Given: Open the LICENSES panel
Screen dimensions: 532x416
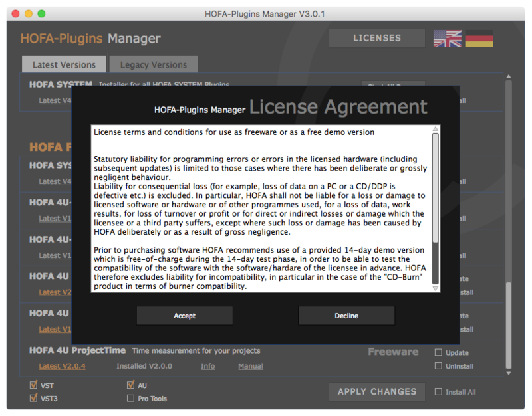Looking at the screenshot, I should pos(377,38).
